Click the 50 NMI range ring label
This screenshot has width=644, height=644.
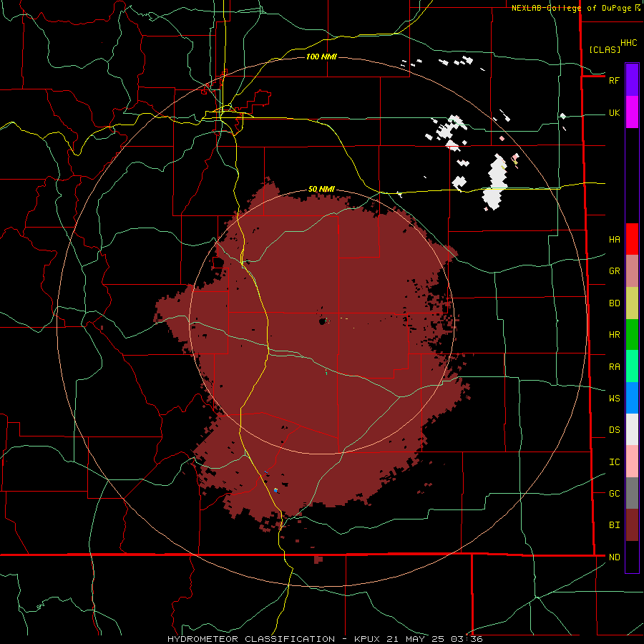[321, 189]
